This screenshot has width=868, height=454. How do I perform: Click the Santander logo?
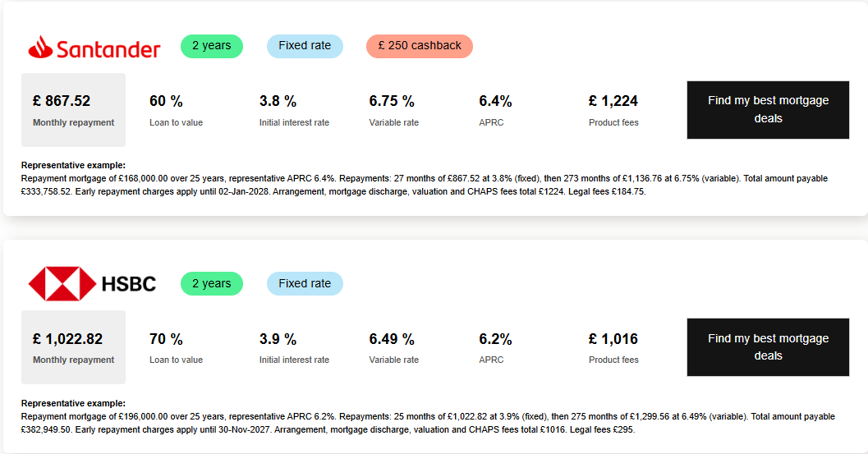(94, 48)
